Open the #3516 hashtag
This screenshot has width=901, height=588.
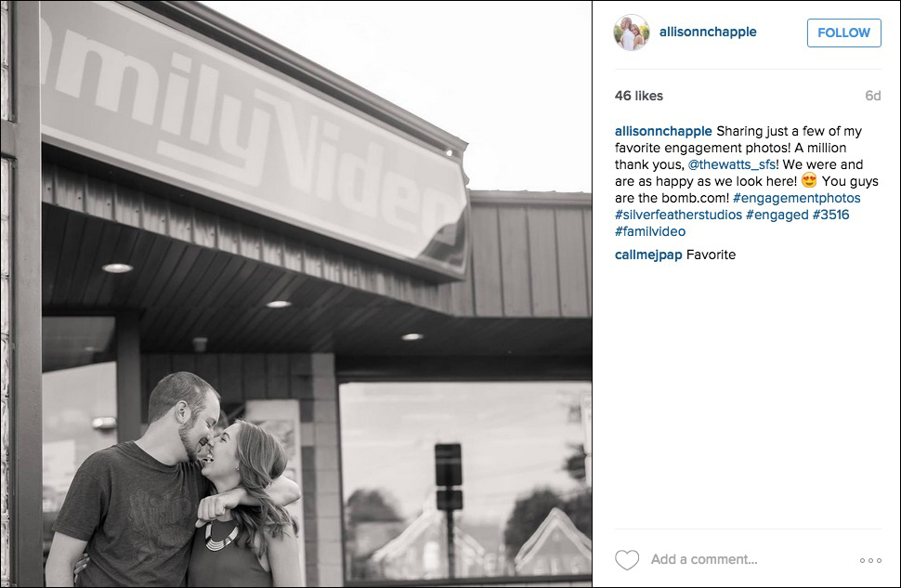[830, 215]
